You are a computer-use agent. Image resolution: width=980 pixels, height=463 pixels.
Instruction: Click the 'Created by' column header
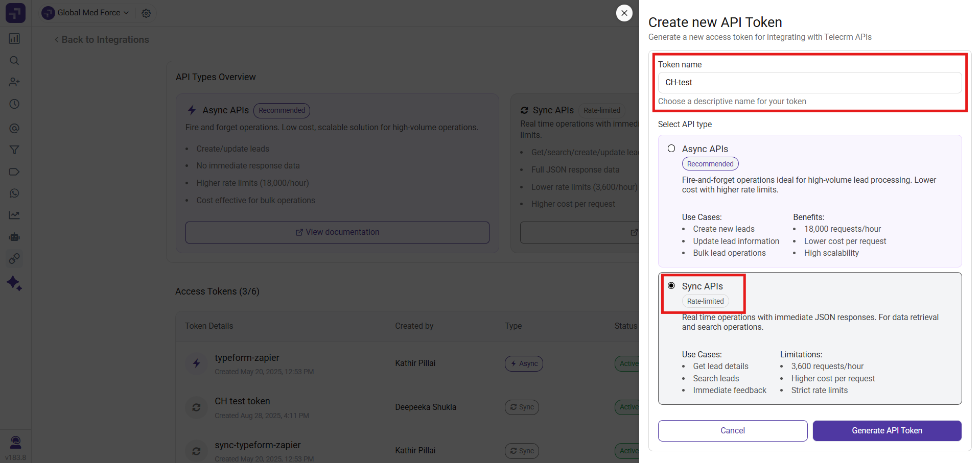pyautogui.click(x=414, y=326)
